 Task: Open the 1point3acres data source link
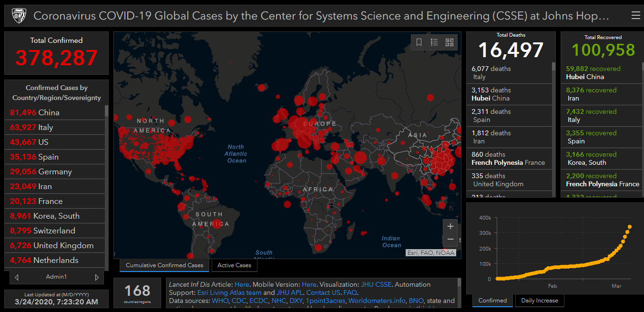coord(327,301)
